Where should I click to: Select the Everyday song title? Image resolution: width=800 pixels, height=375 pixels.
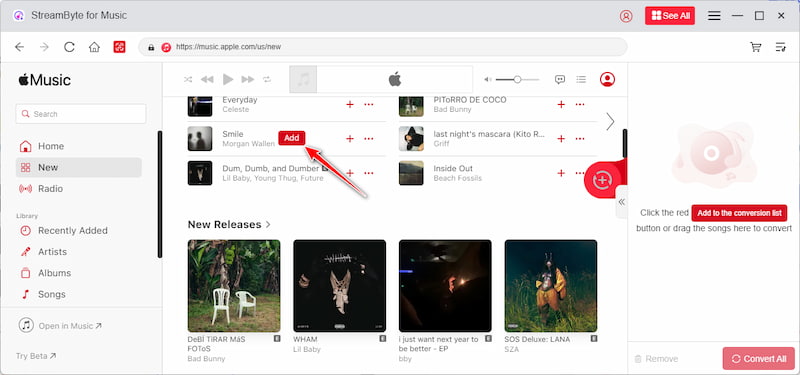coord(240,99)
